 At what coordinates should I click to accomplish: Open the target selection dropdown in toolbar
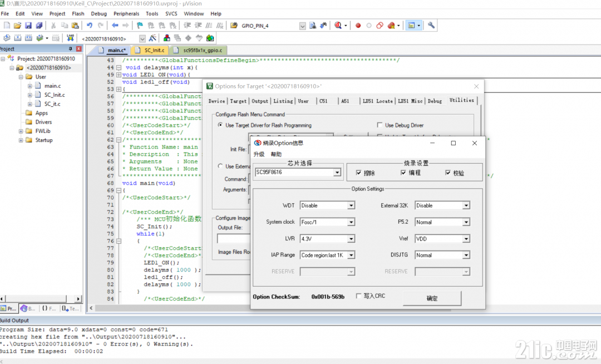pos(142,39)
